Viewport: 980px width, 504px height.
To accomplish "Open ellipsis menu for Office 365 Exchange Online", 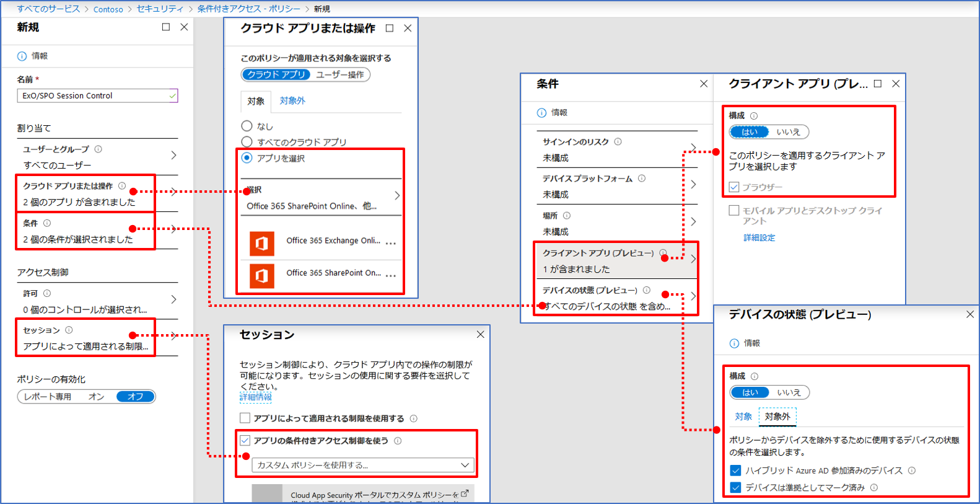I will click(391, 243).
